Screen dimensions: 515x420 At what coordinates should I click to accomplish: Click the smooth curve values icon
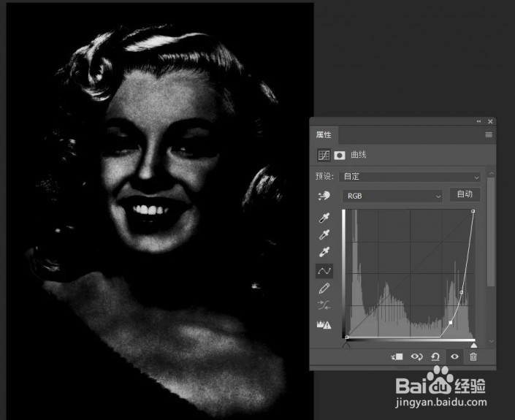point(324,305)
